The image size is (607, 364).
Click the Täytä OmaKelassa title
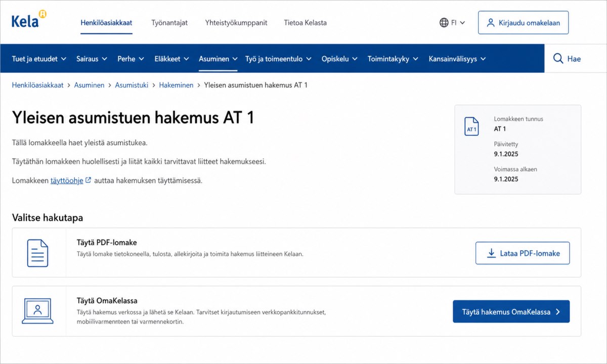pos(107,301)
